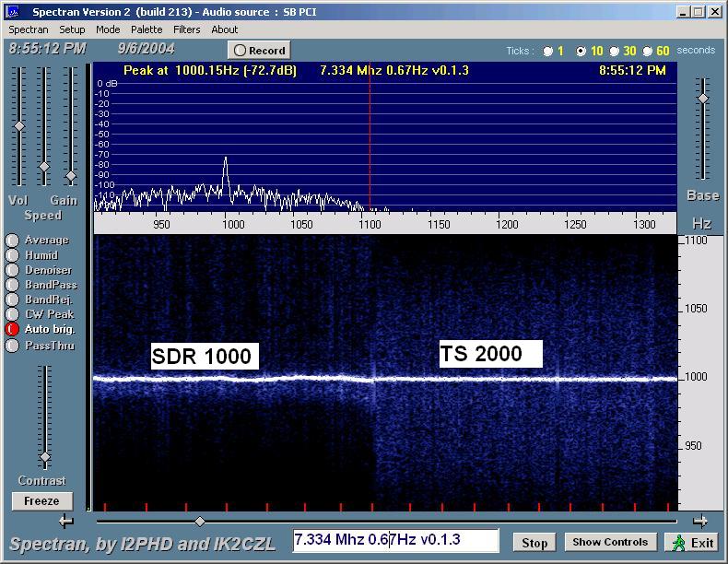Disable the Auto brig. option
728x564 pixels.
point(12,329)
